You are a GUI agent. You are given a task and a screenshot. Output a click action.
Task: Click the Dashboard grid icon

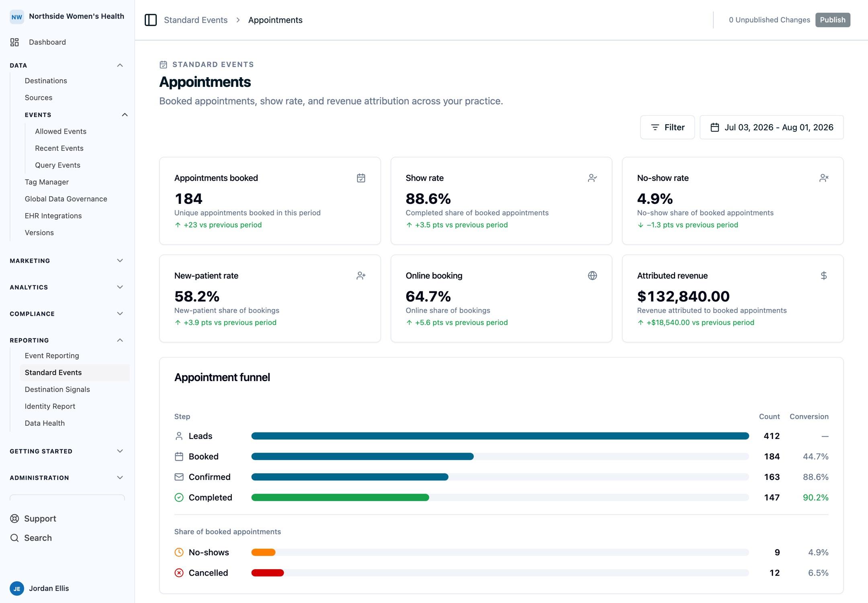pos(14,42)
